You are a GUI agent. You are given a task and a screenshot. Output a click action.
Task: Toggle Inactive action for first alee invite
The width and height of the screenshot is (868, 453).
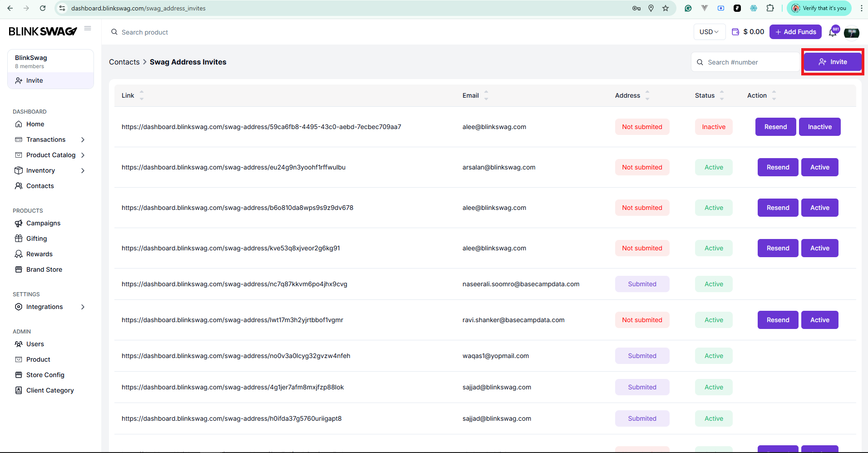tap(819, 127)
